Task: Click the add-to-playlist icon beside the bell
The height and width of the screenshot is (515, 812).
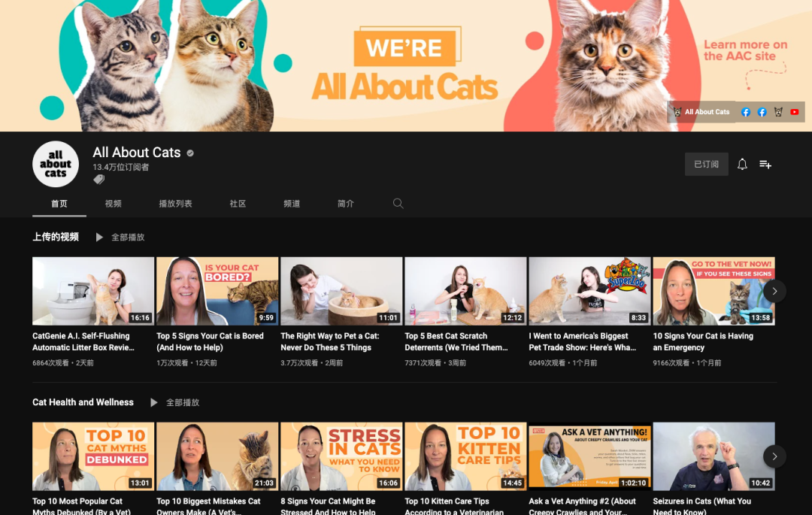Action: (765, 164)
